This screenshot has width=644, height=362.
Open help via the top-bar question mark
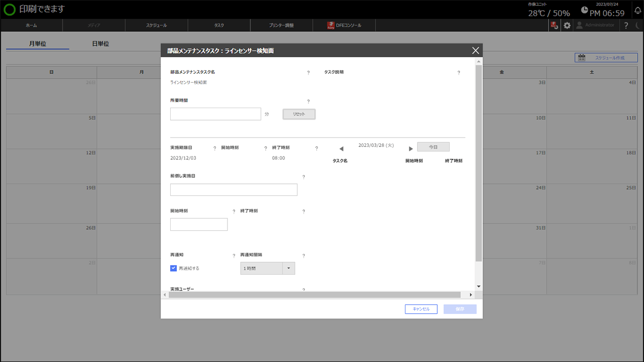pyautogui.click(x=626, y=26)
